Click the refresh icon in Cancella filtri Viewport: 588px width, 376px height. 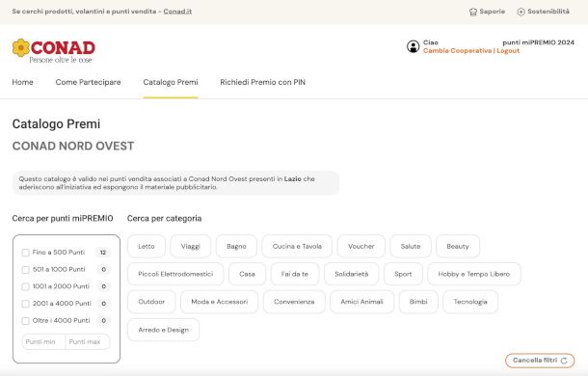pyautogui.click(x=564, y=361)
